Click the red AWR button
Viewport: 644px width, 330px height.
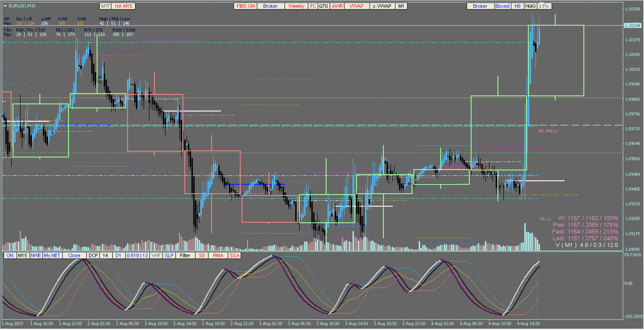[337, 6]
